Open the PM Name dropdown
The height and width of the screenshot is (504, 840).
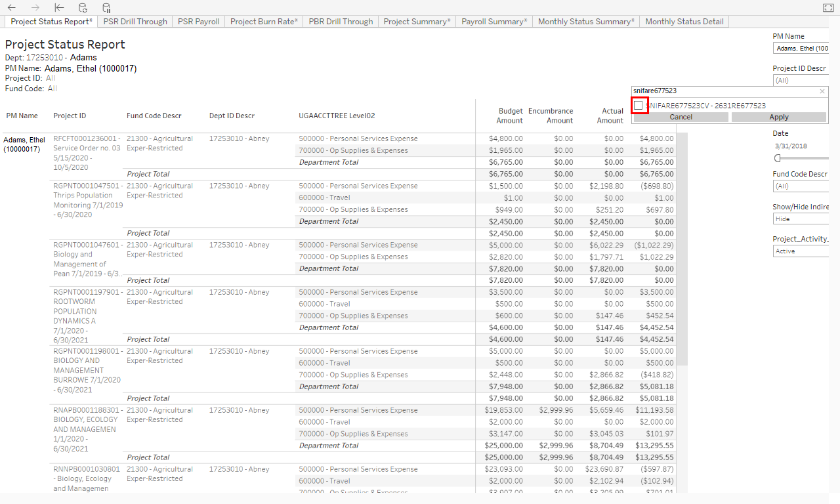click(801, 49)
